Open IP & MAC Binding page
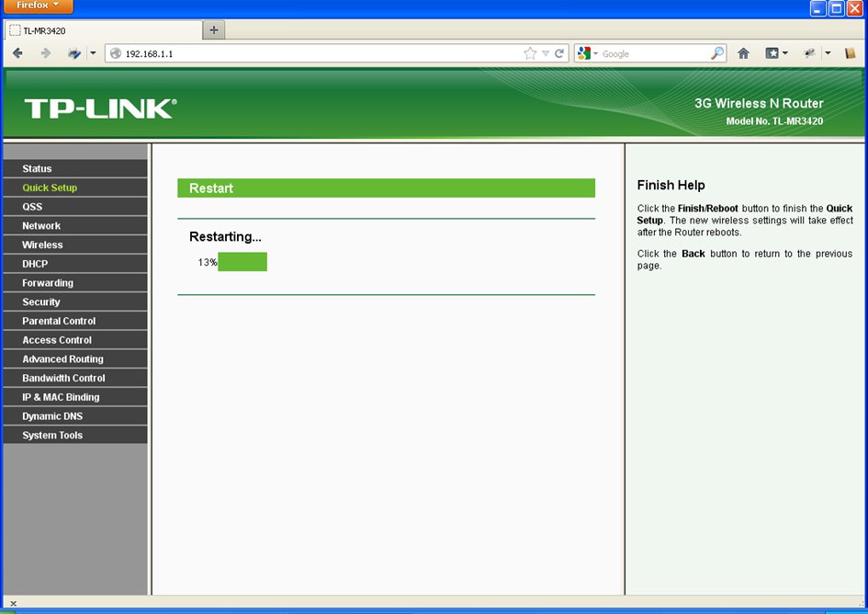 pos(75,397)
